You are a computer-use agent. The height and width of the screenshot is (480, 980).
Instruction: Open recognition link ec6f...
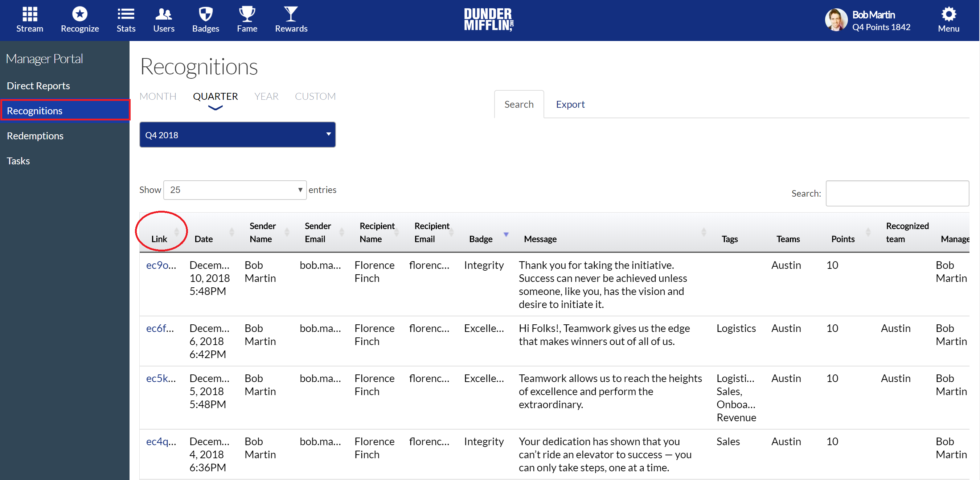(160, 328)
